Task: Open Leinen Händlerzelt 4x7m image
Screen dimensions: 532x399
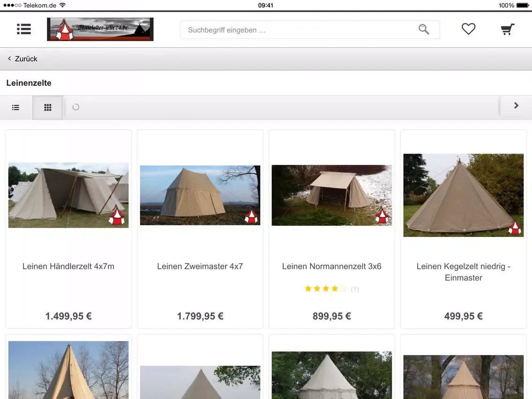Action: tap(68, 195)
